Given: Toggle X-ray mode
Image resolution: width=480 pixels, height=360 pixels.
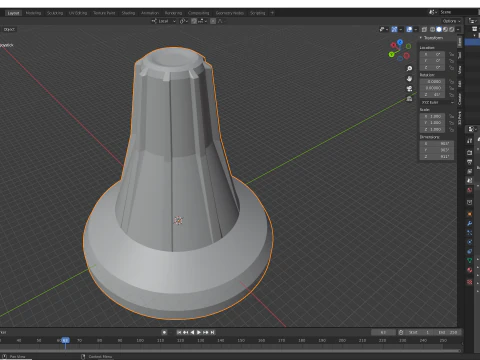Looking at the screenshot, I should tap(424, 29).
